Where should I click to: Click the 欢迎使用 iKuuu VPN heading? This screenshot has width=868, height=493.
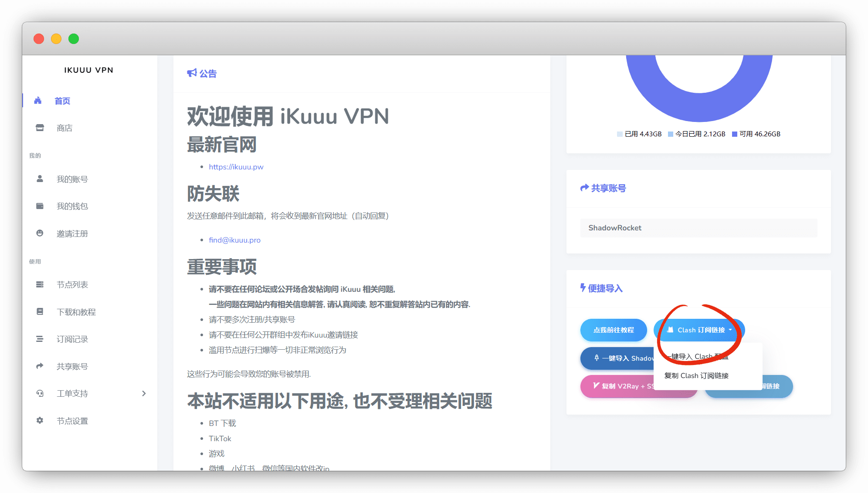pyautogui.click(x=288, y=116)
